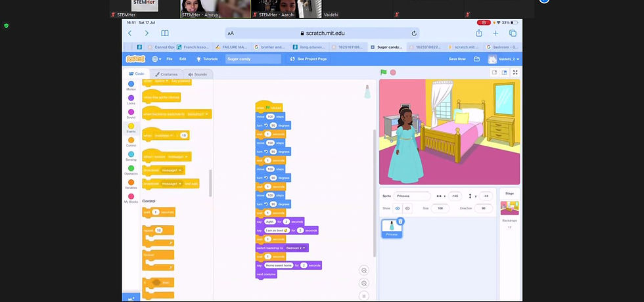Hide the sprite using crossed eye icon
The height and width of the screenshot is (302, 644).
[x=407, y=209]
